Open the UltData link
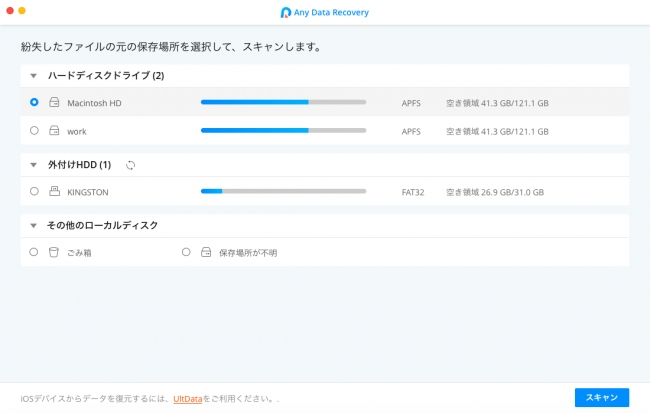The image size is (650, 413). (187, 398)
